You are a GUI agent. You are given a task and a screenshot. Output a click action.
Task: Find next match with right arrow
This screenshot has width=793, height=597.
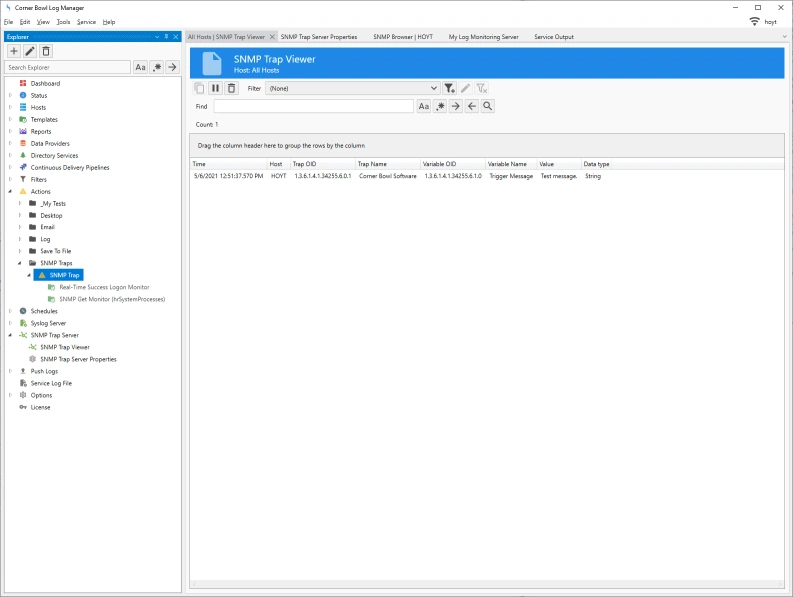click(x=456, y=106)
